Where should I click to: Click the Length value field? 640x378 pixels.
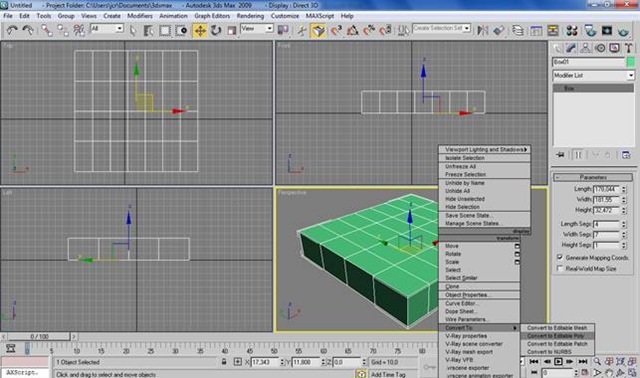tap(607, 189)
